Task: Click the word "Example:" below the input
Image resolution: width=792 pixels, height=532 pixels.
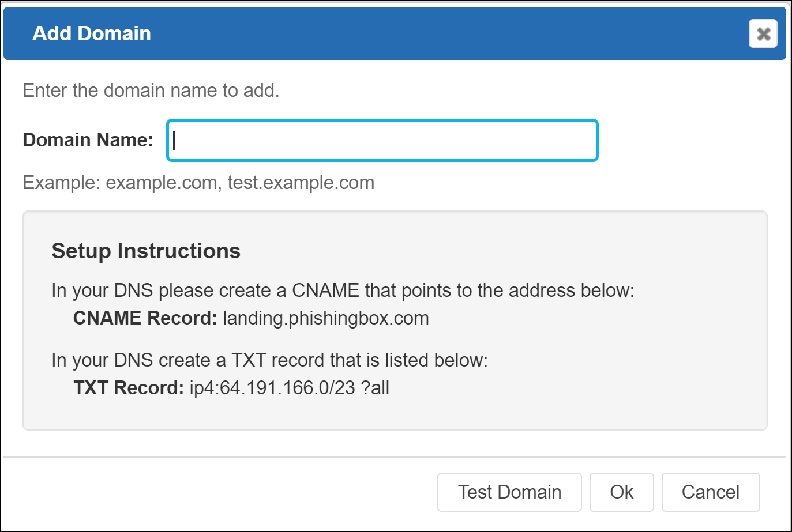Action: [x=62, y=183]
